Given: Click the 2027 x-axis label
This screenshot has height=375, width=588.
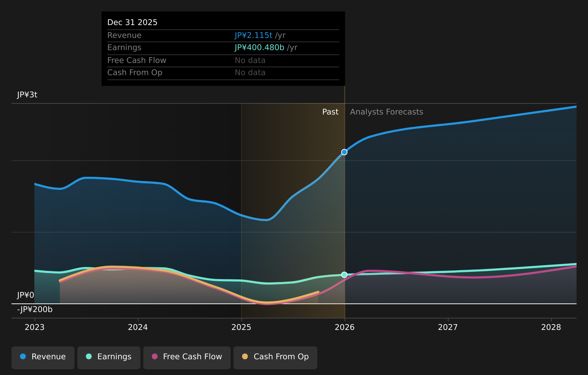Looking at the screenshot, I should 448,327.
